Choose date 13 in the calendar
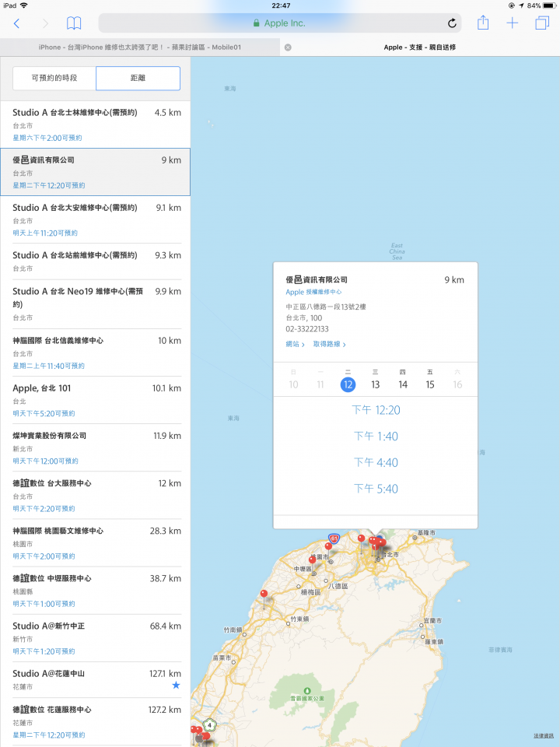Image resolution: width=560 pixels, height=747 pixels. tap(375, 384)
